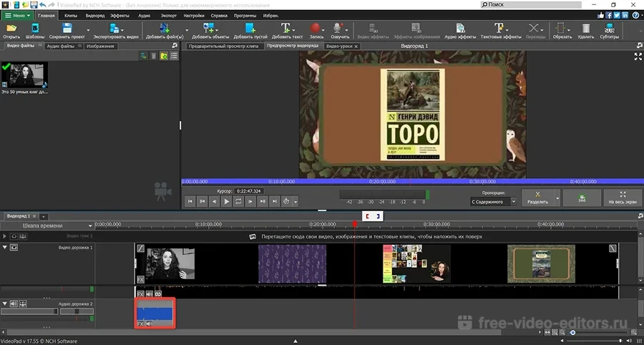Collapse the Аудио дорожка 2 track triangle
Screen dimensions: 644x345
pos(5,303)
